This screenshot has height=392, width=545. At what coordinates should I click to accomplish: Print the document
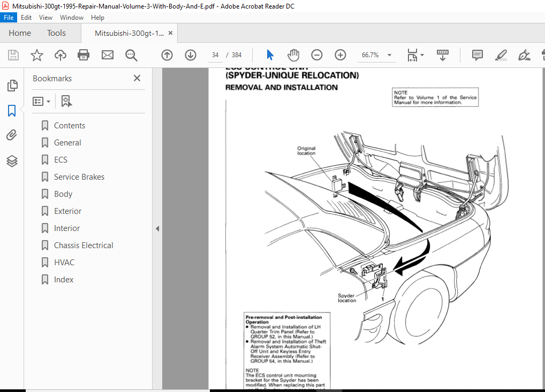coord(84,55)
